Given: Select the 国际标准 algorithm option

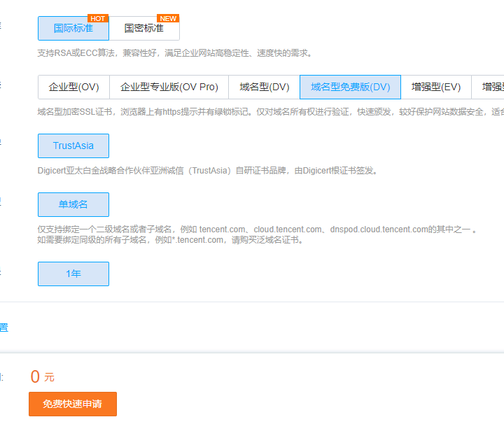Looking at the screenshot, I should (73, 29).
